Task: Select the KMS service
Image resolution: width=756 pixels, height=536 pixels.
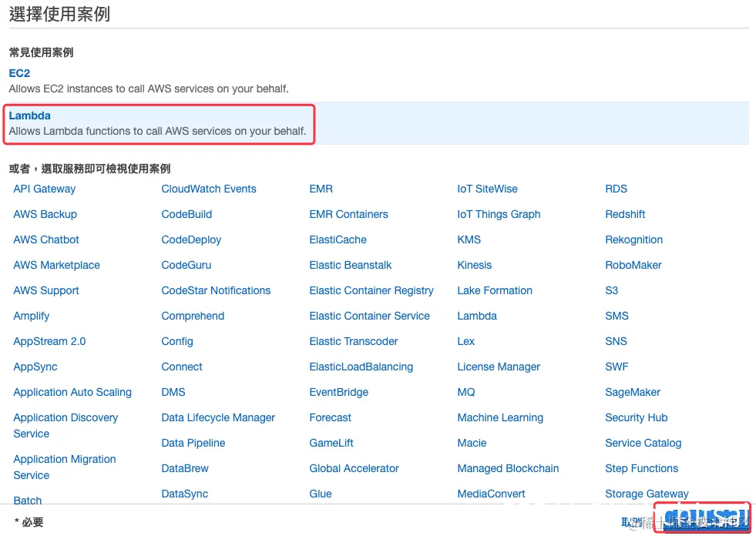Action: 469,240
